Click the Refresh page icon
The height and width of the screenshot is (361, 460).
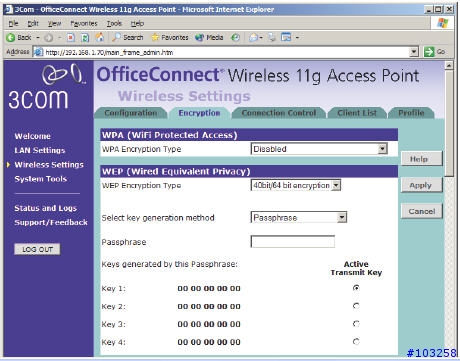[85, 38]
